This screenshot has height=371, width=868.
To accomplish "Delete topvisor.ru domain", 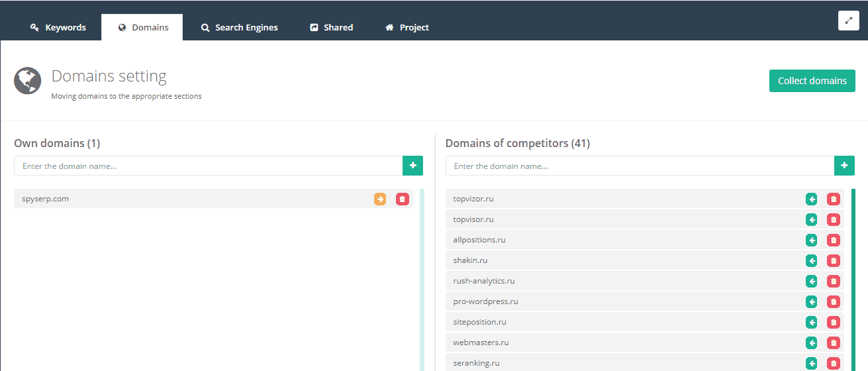I will (x=834, y=219).
